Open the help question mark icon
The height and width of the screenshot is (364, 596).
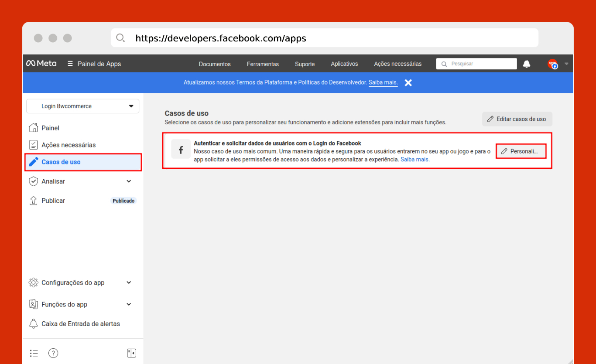point(53,353)
